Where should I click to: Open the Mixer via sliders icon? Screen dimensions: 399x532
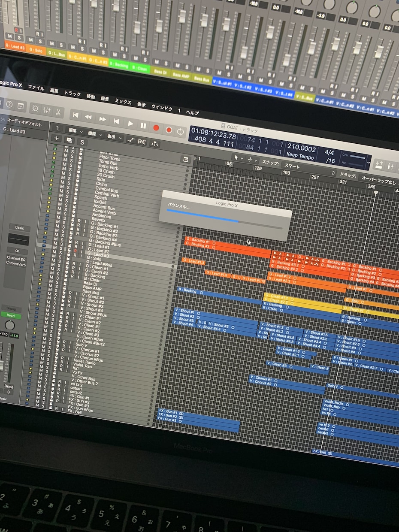(46, 110)
